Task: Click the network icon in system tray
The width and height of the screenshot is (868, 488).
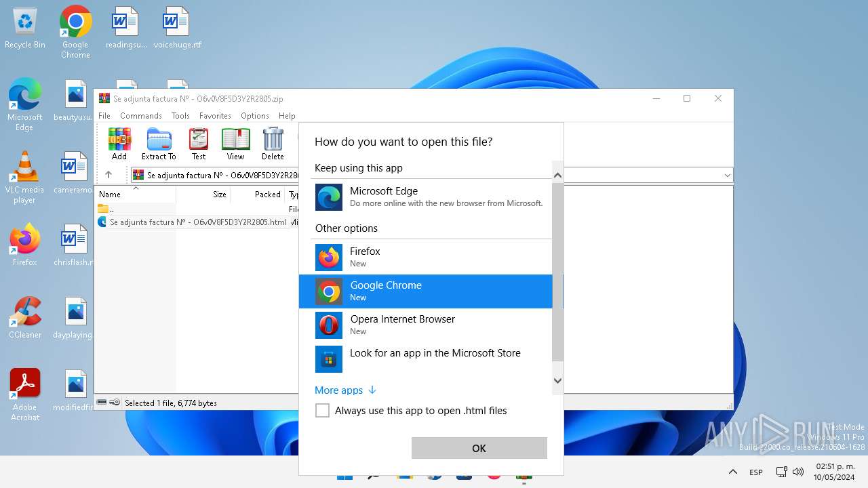Action: point(781,472)
